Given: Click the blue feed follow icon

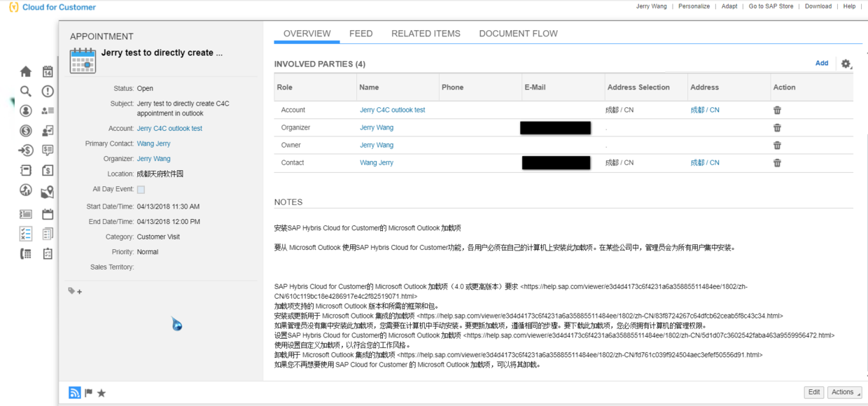Looking at the screenshot, I should pyautogui.click(x=75, y=393).
